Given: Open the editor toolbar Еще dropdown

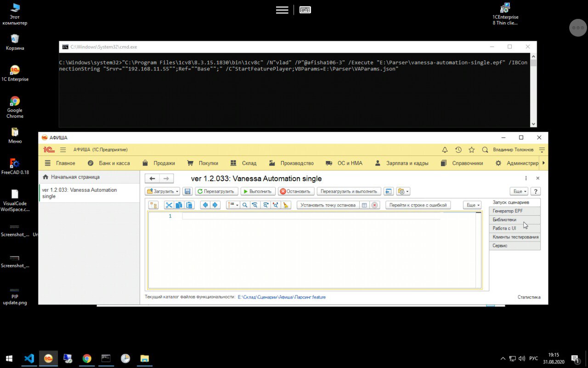Looking at the screenshot, I should tap(472, 205).
